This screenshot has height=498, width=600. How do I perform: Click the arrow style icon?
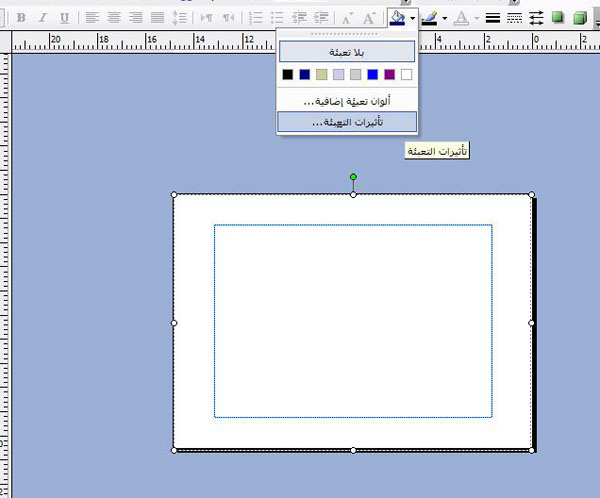pyautogui.click(x=535, y=18)
